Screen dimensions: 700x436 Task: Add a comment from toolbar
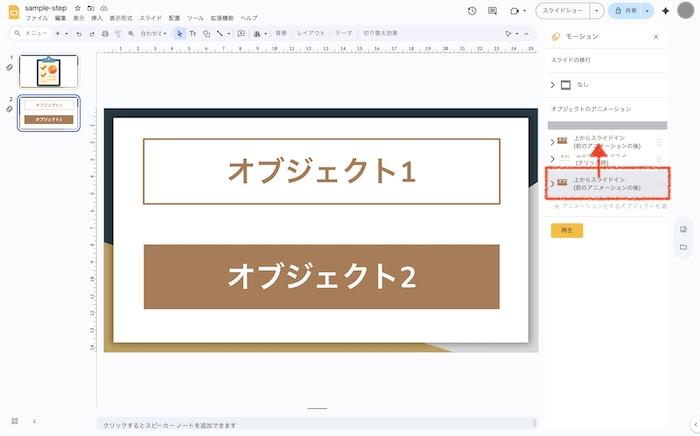[241, 33]
